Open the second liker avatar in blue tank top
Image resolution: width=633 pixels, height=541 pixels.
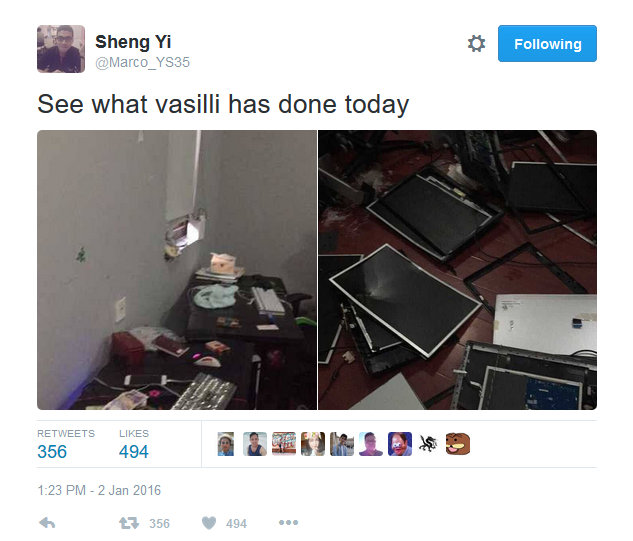[x=255, y=444]
